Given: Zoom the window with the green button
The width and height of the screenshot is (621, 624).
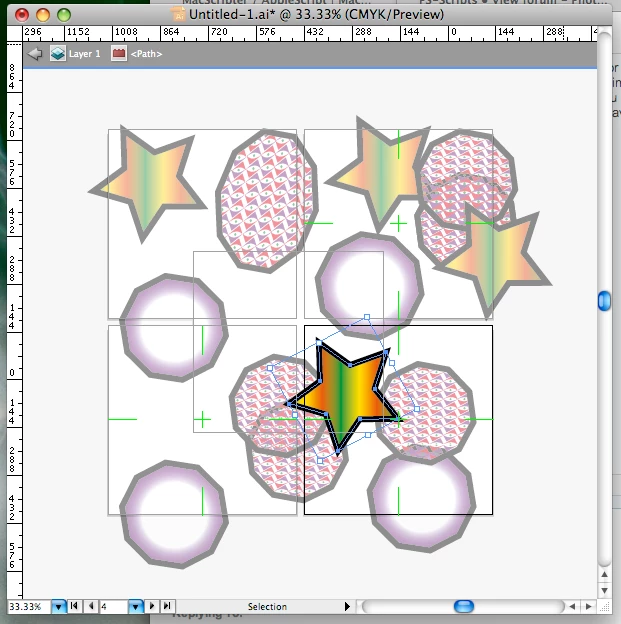Looking at the screenshot, I should coord(64,15).
